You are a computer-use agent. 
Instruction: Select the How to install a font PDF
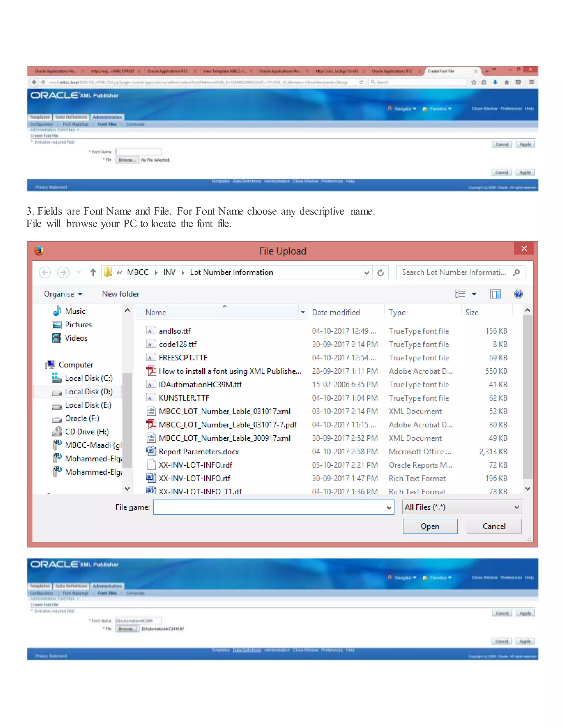point(230,371)
